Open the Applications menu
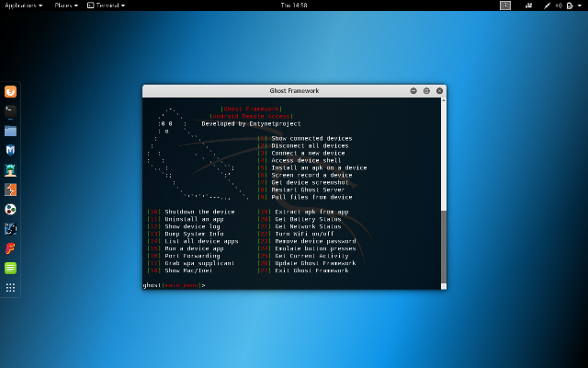 (x=23, y=6)
